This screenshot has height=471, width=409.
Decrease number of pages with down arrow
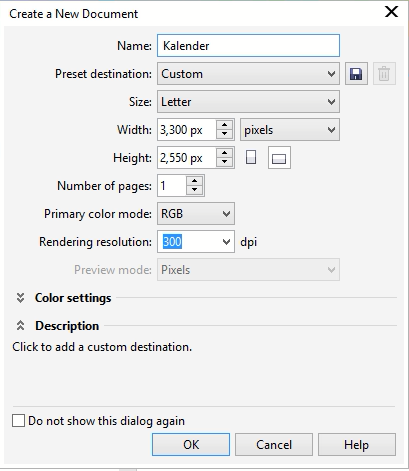pos(195,190)
